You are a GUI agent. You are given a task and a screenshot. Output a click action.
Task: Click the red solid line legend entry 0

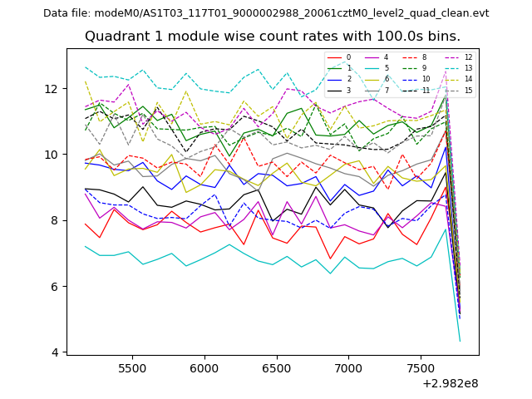[x=339, y=57]
